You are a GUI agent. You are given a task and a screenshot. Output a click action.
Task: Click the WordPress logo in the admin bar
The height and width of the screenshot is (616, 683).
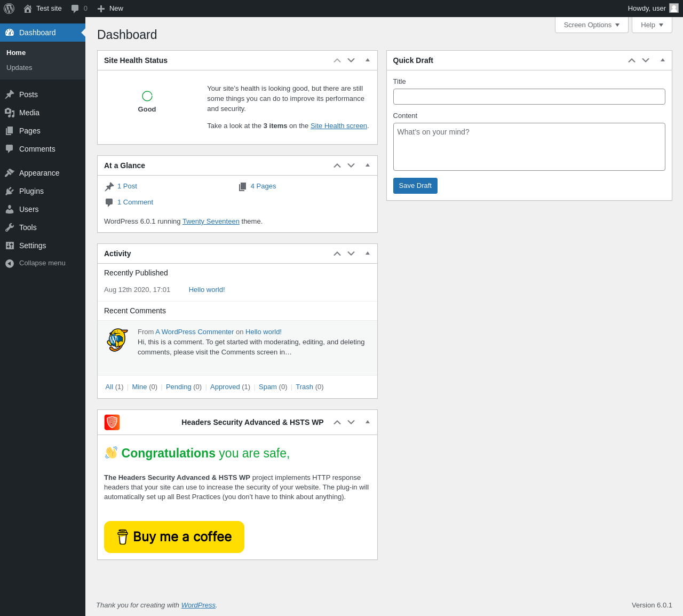[x=9, y=9]
